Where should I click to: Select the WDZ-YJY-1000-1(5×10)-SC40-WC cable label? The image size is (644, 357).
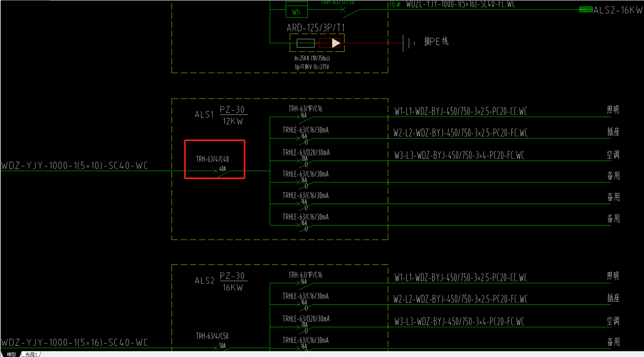pos(75,166)
